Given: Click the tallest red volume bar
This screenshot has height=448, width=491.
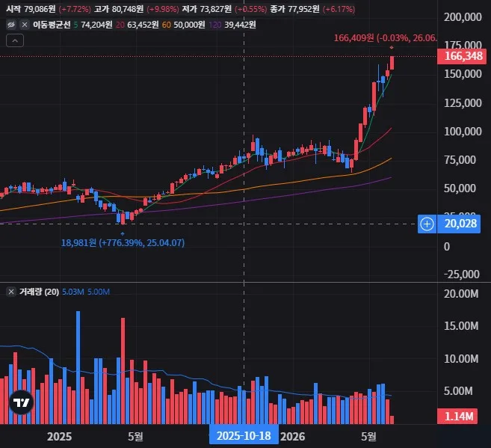Looking at the screenshot, I should click(123, 371).
